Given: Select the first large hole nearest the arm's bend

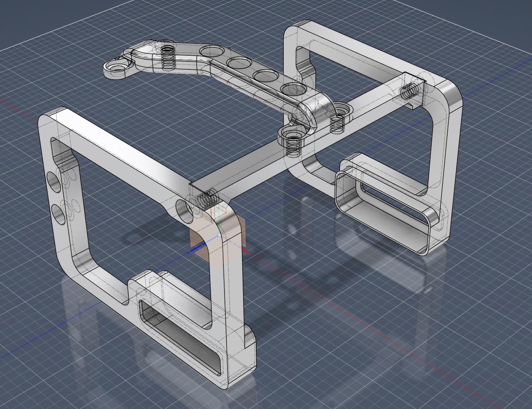Looking at the screenshot, I should pyautogui.click(x=210, y=50).
